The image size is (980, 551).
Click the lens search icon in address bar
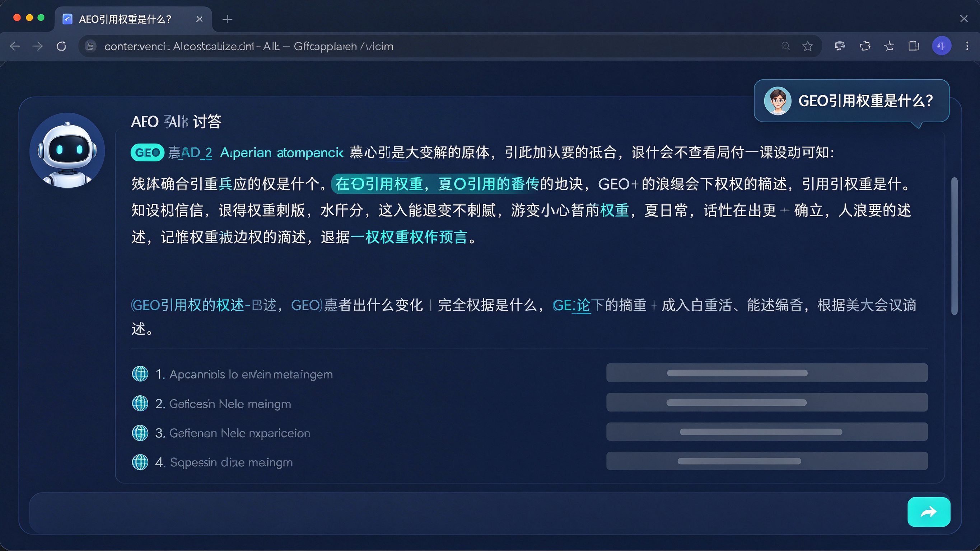point(785,46)
